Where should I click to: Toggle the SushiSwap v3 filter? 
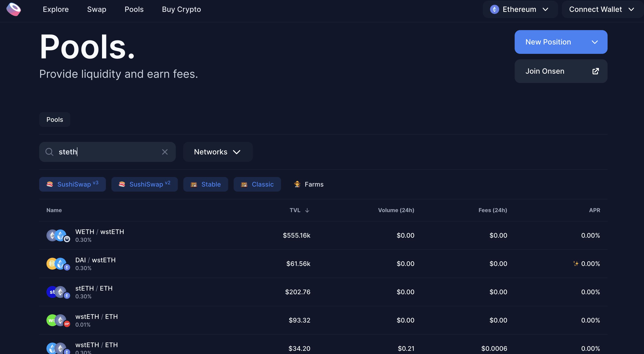click(x=72, y=185)
